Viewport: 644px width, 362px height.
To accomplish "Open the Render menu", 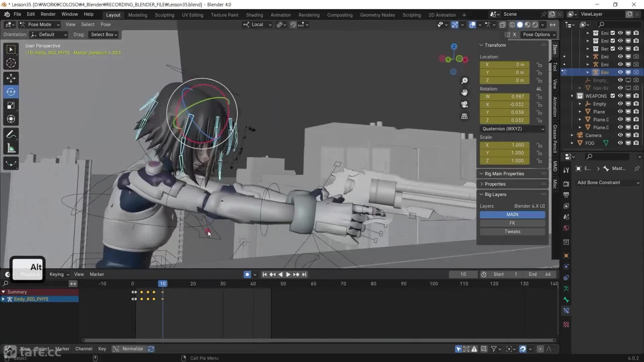I will tap(48, 14).
